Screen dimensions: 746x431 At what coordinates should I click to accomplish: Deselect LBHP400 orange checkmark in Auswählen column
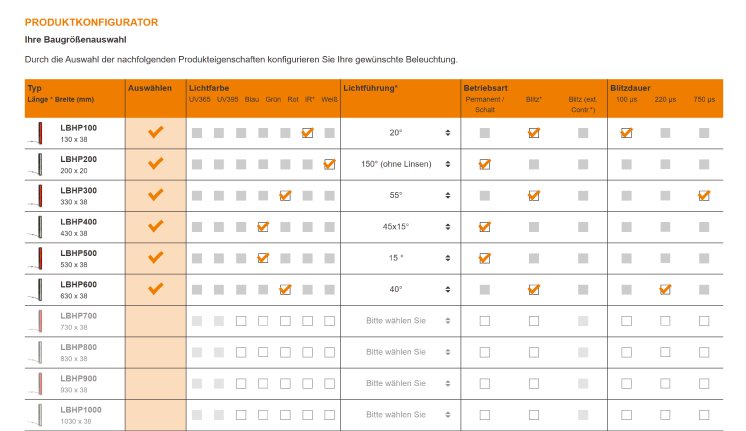155,227
